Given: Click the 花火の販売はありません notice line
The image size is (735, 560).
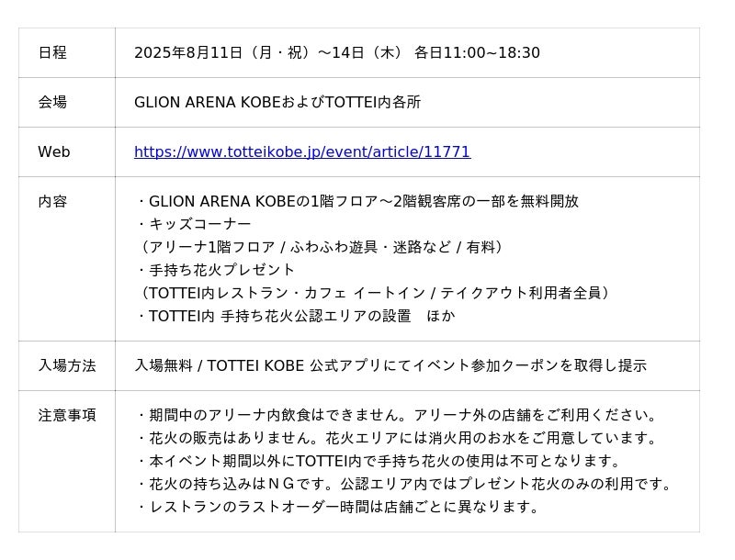Looking at the screenshot, I should 397,438.
